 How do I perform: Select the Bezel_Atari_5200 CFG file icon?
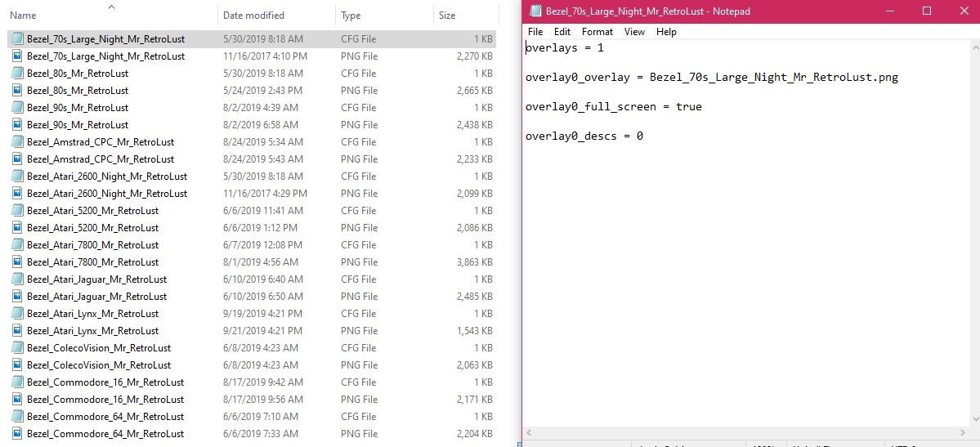click(x=17, y=211)
